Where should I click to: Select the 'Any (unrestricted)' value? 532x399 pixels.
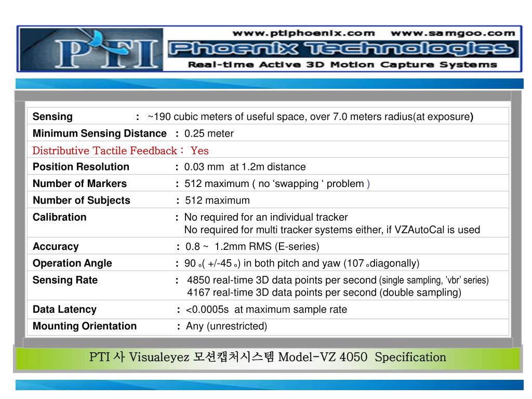pos(227,326)
